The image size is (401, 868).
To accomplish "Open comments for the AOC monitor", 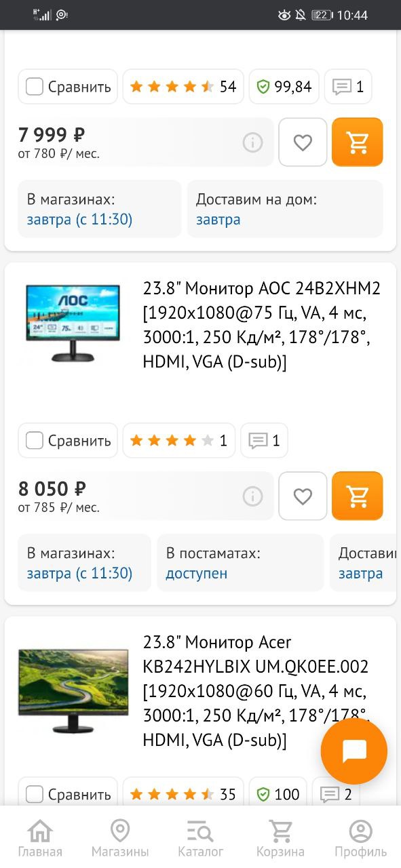I will pos(265,441).
